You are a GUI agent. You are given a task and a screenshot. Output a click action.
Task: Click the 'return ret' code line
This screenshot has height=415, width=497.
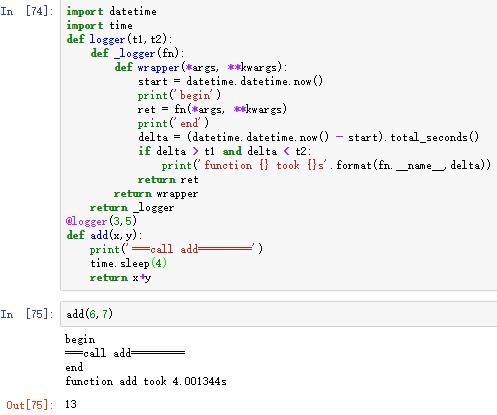point(168,180)
